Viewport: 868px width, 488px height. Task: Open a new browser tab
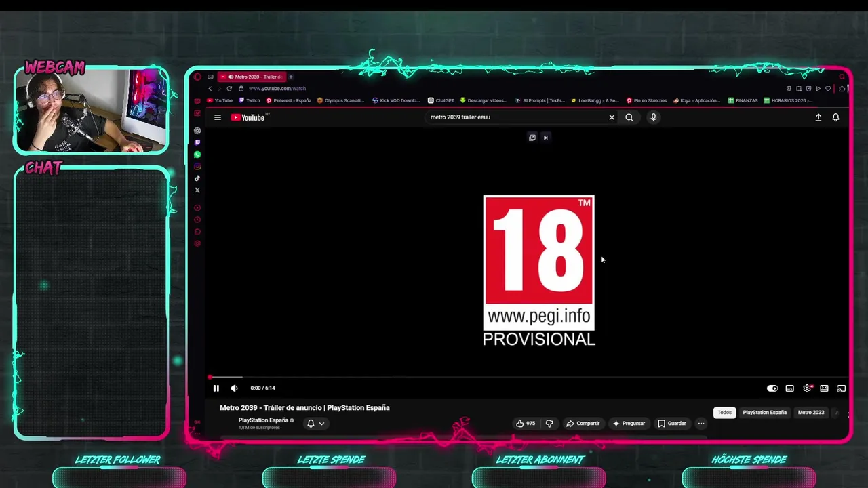tap(290, 77)
